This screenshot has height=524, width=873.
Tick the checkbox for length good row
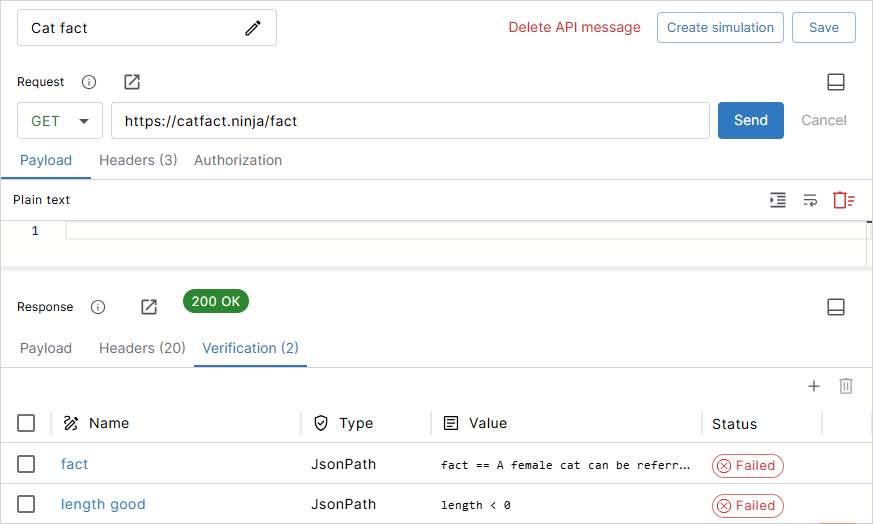pyautogui.click(x=26, y=504)
